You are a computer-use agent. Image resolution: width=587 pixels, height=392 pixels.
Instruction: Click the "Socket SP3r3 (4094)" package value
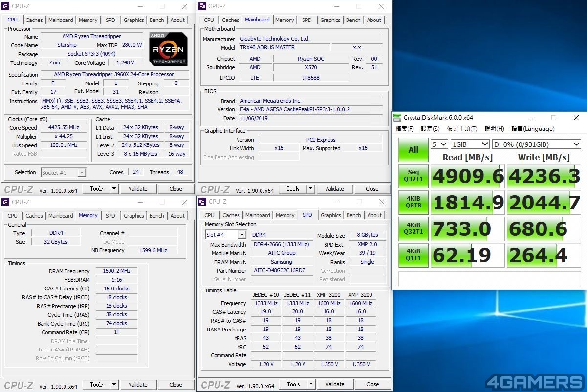92,54
